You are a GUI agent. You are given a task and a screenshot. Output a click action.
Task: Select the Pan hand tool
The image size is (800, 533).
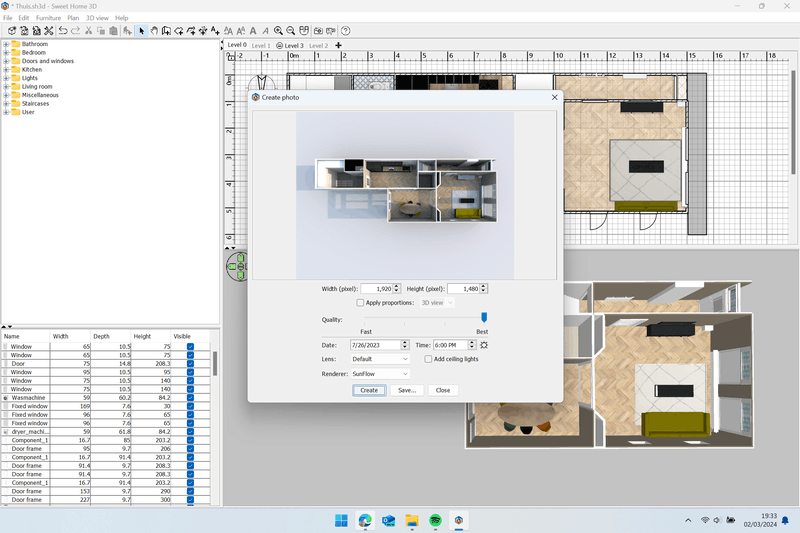(x=154, y=31)
